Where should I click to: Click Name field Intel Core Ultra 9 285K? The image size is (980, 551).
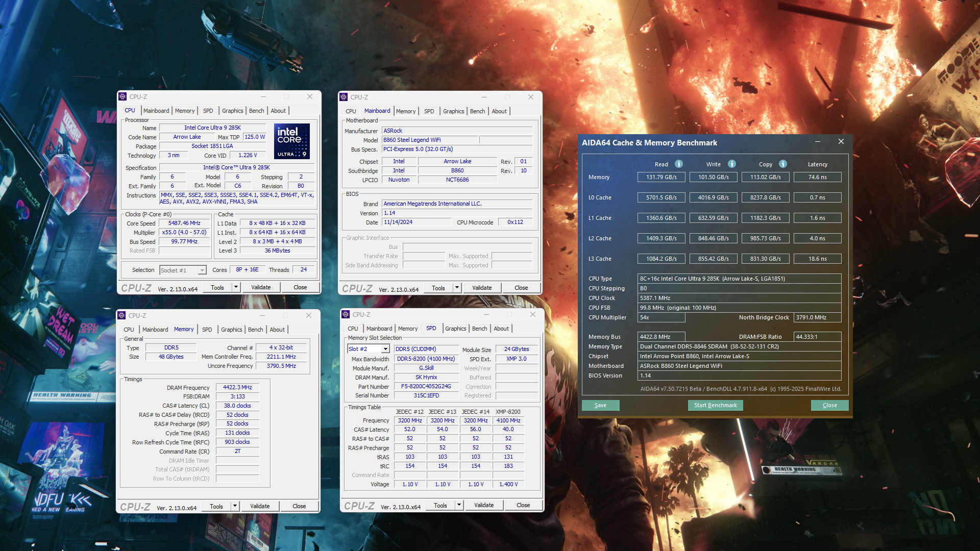tap(212, 128)
